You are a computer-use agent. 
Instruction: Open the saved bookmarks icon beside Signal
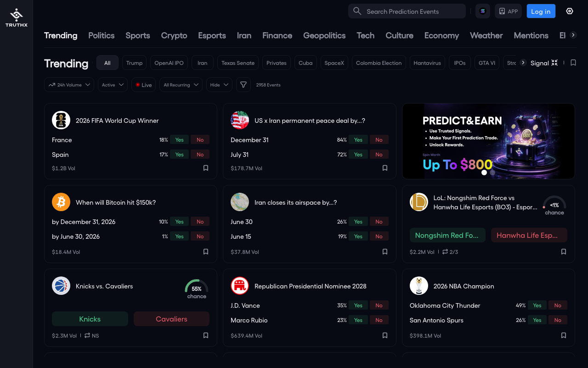pyautogui.click(x=573, y=63)
